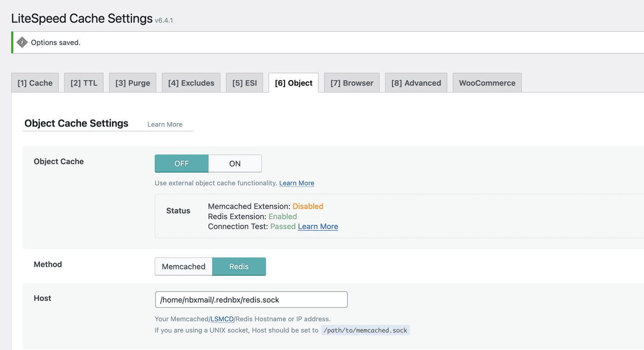Go to the [4] Excludes tab
This screenshot has height=350, width=644.
pos(191,83)
